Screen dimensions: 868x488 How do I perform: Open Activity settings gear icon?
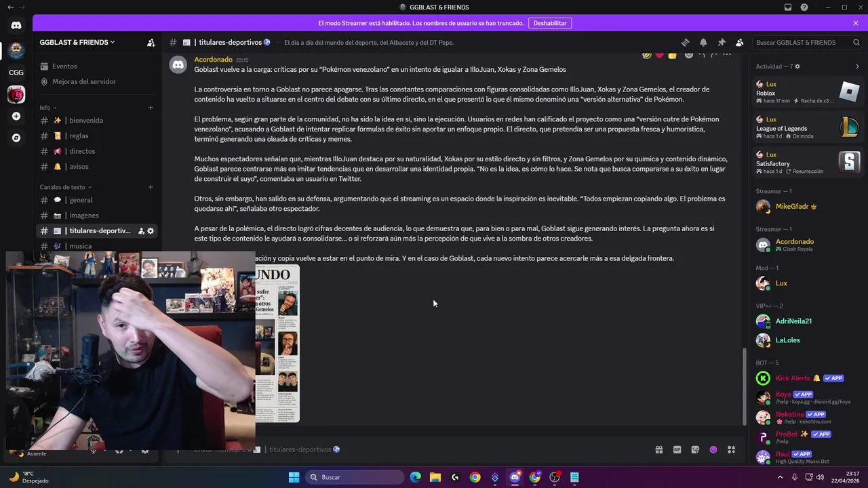coord(797,66)
